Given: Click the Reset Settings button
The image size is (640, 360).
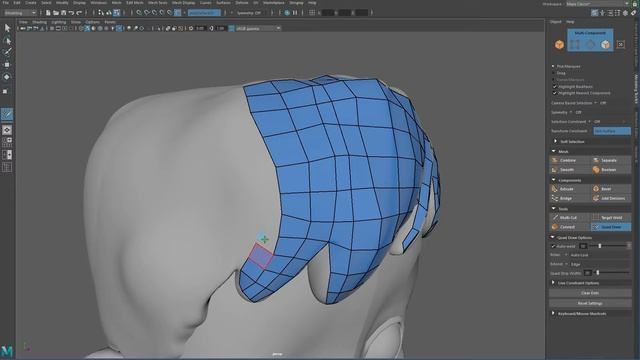Looking at the screenshot, I should 590,303.
